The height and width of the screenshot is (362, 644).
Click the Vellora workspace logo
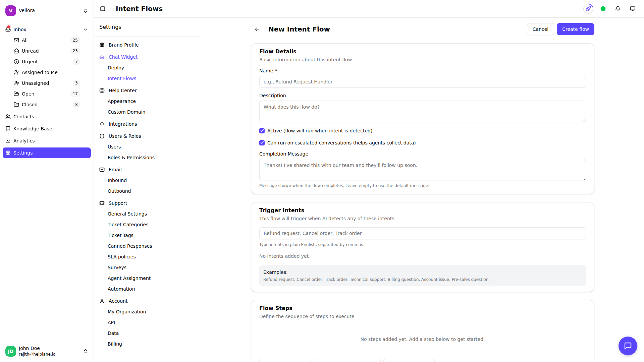[11, 10]
